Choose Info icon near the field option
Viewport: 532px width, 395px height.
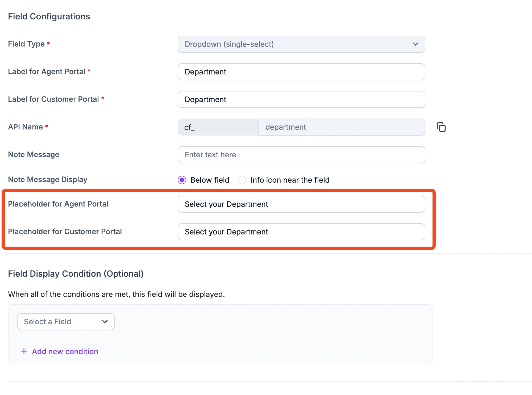(242, 180)
